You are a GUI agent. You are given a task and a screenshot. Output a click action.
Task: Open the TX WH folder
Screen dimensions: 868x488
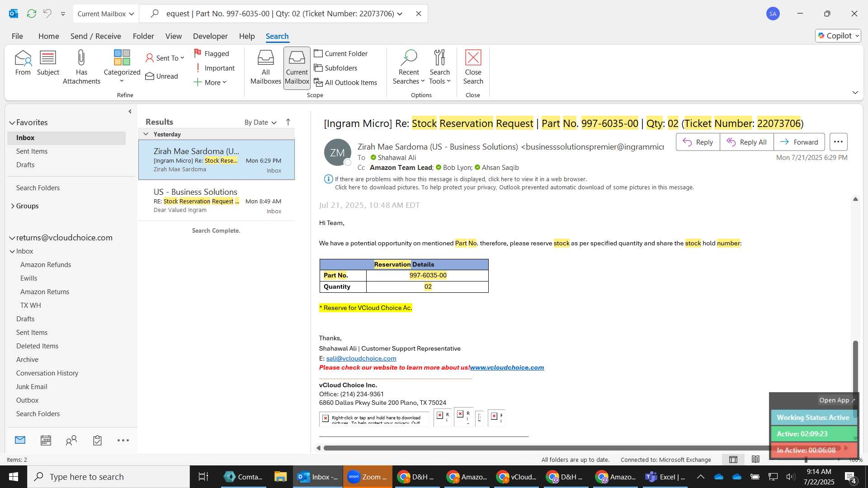[31, 305]
